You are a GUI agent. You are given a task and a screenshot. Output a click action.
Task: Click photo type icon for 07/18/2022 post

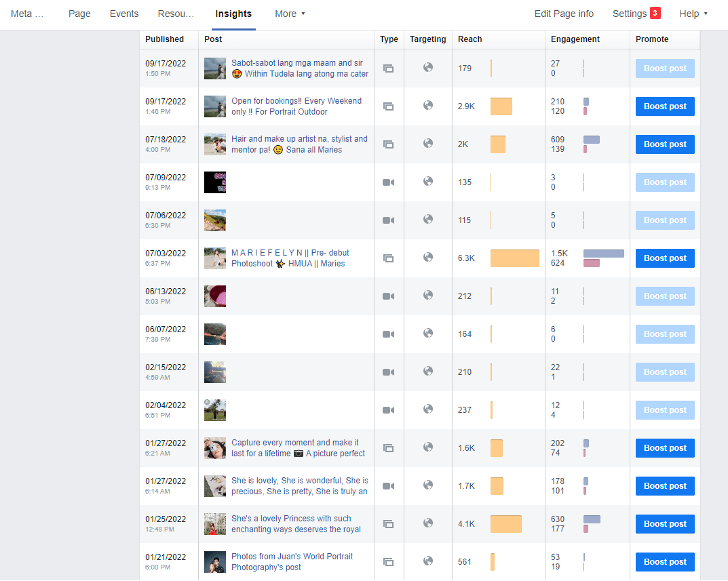pos(389,144)
